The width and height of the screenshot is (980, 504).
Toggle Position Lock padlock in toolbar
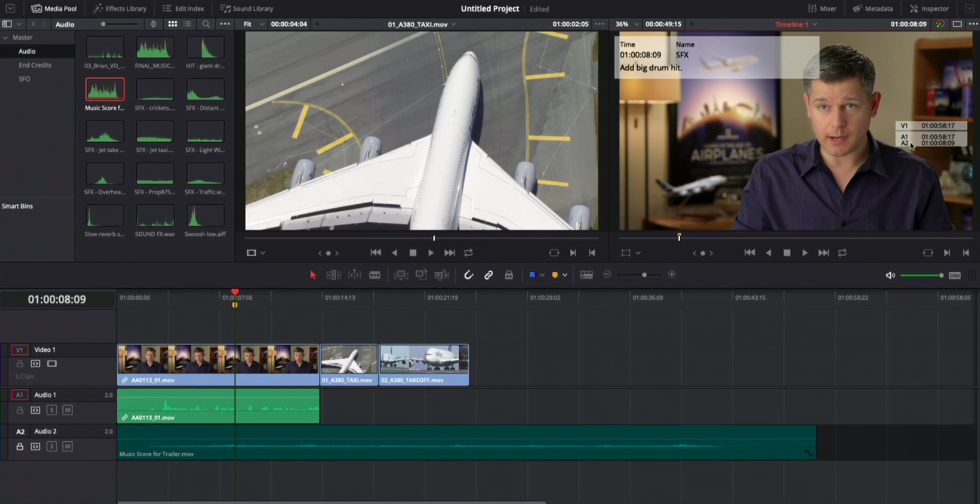(509, 275)
